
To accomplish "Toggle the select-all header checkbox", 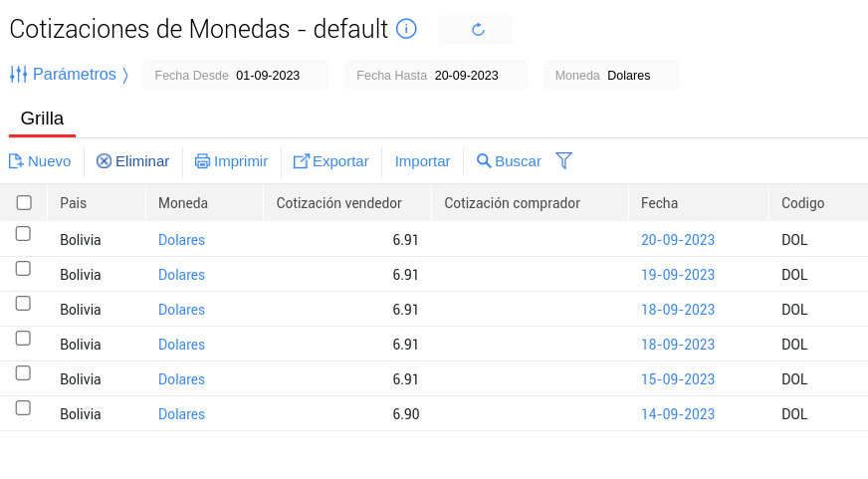I will 24,203.
